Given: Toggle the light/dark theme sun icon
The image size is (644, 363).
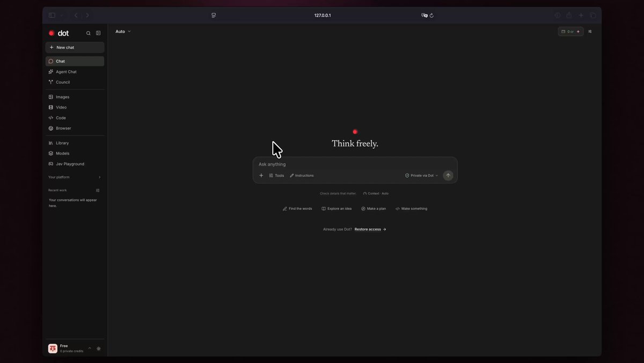Looking at the screenshot, I should click(99, 349).
